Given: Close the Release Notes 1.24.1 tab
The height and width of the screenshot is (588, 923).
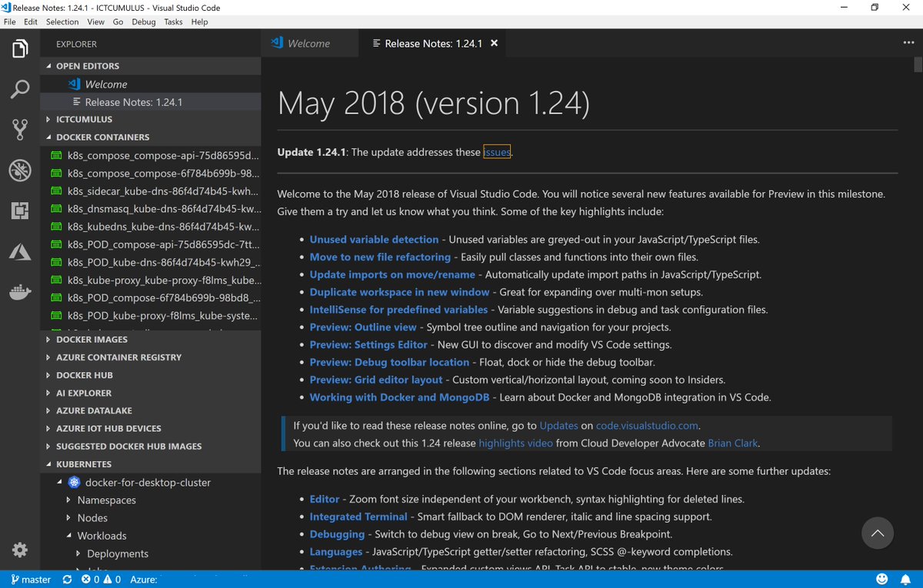Looking at the screenshot, I should coord(495,43).
